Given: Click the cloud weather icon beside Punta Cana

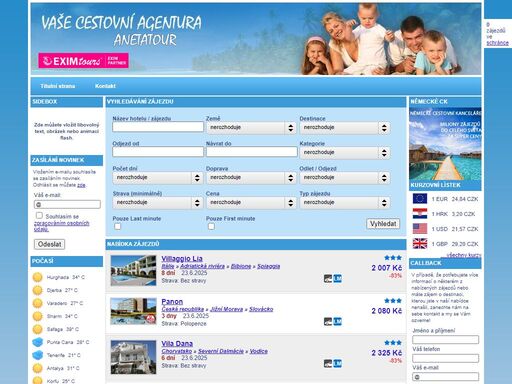Looking at the screenshot, I should pyautogui.click(x=38, y=342).
